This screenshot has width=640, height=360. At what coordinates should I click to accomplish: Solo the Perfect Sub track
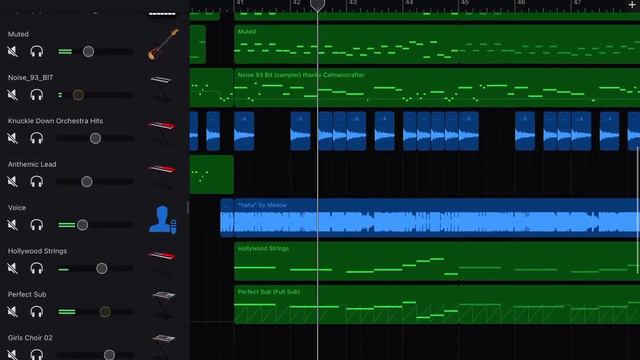37,311
